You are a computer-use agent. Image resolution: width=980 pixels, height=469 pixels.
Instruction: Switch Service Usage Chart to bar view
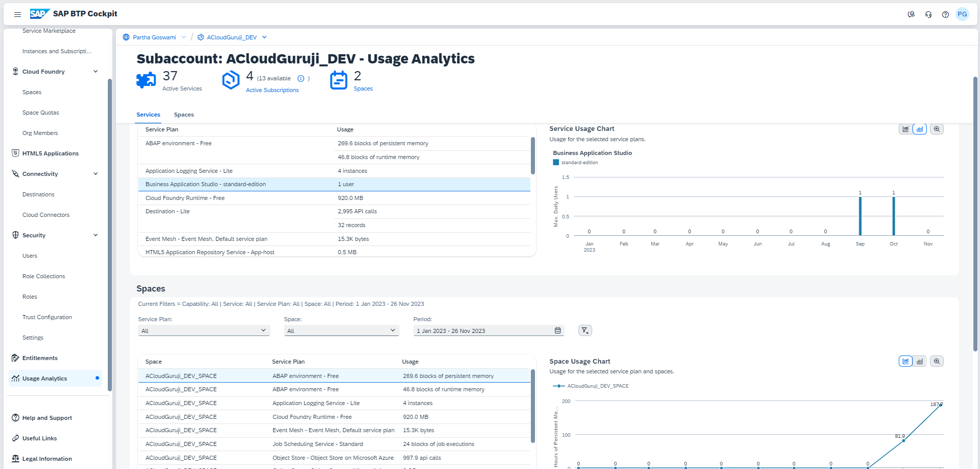click(x=920, y=129)
